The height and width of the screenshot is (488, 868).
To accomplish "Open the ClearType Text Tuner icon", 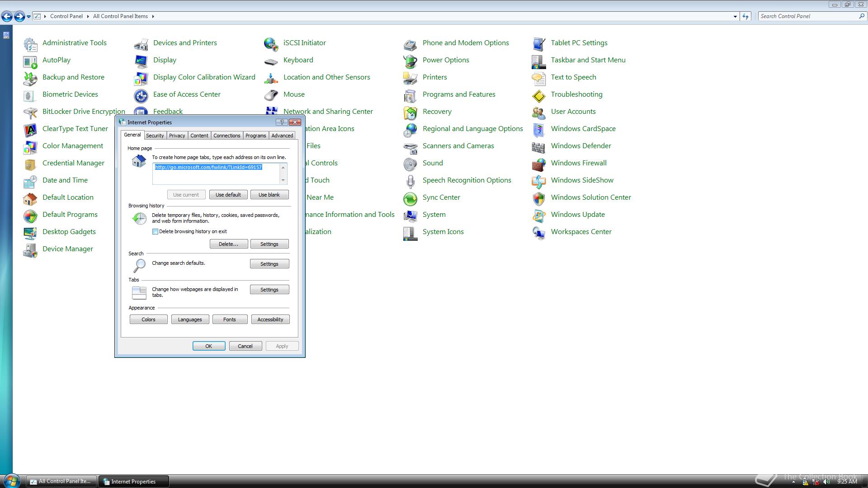I will click(30, 130).
